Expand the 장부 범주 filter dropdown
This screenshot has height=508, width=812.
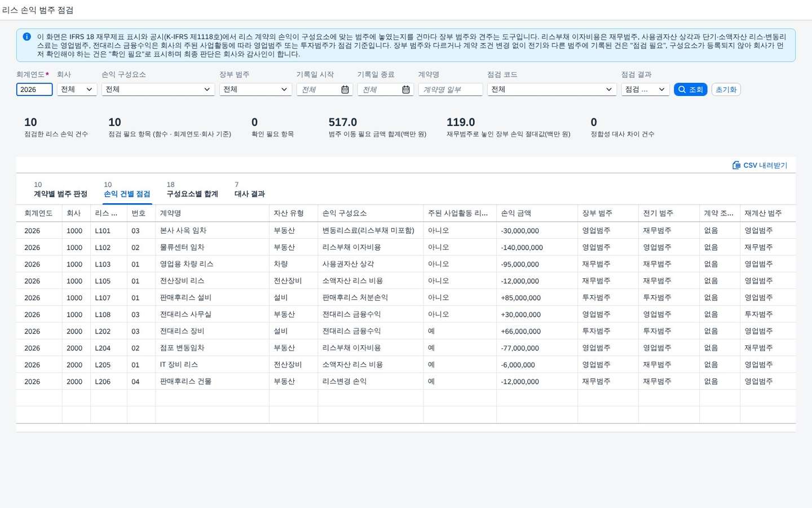pos(255,89)
